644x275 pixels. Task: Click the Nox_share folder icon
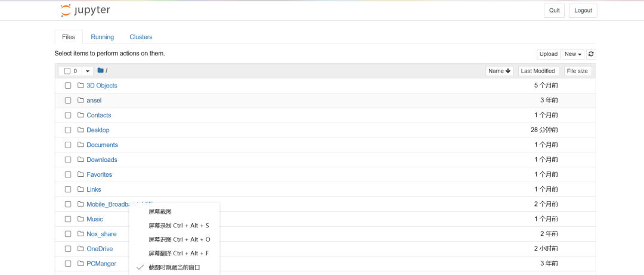[x=80, y=234]
